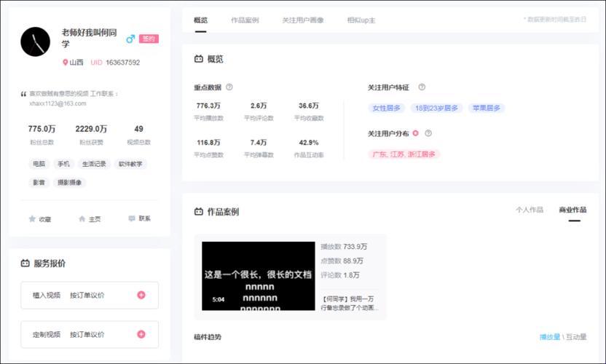Click the 49 total videos value
Viewport: 606px width, 364px height.
[x=138, y=129]
